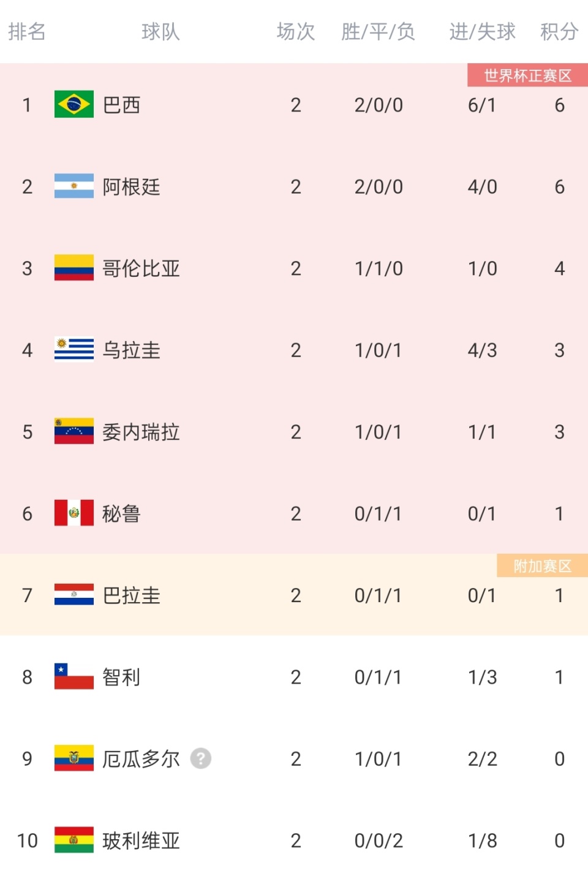588x879 pixels.
Task: Tap the Venezuela flag icon
Action: point(73,431)
